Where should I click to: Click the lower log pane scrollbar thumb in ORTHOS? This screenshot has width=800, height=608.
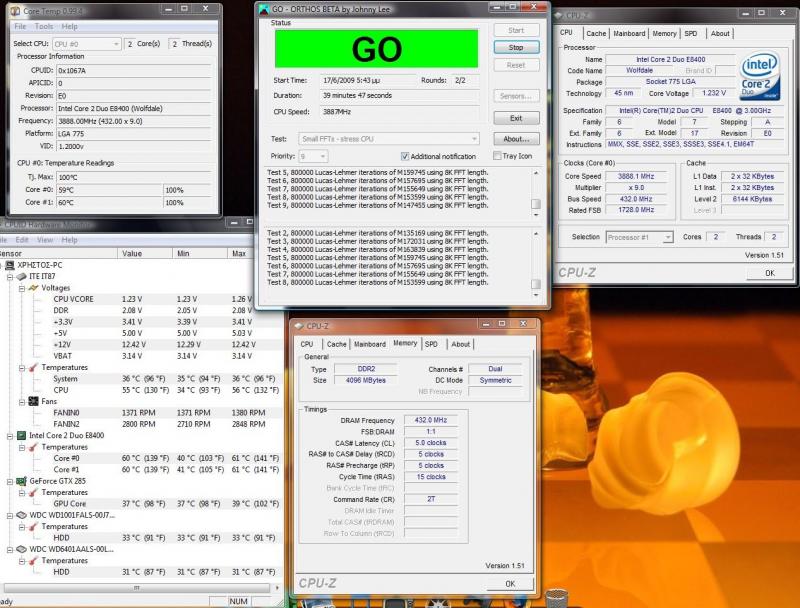[536, 284]
